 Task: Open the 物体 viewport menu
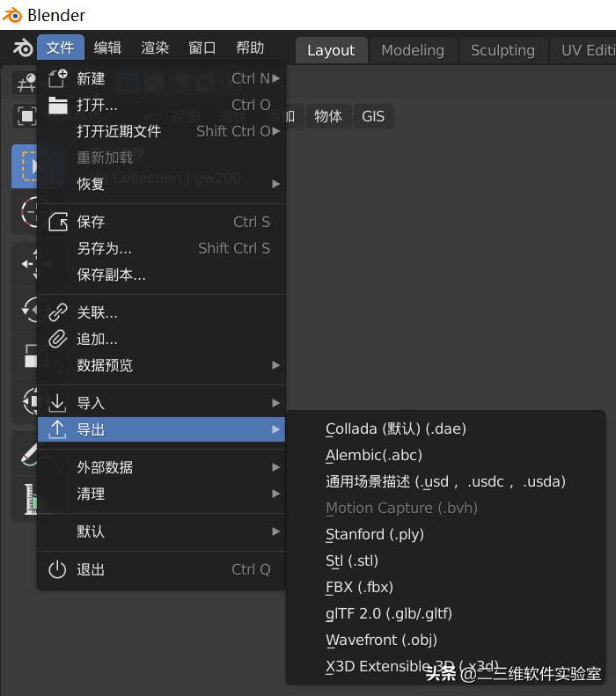(x=328, y=116)
